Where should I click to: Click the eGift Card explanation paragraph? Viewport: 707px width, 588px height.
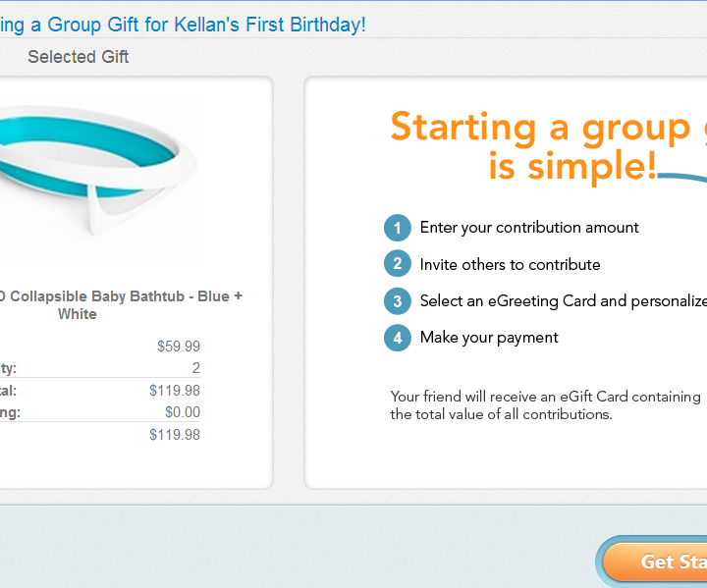pyautogui.click(x=546, y=405)
